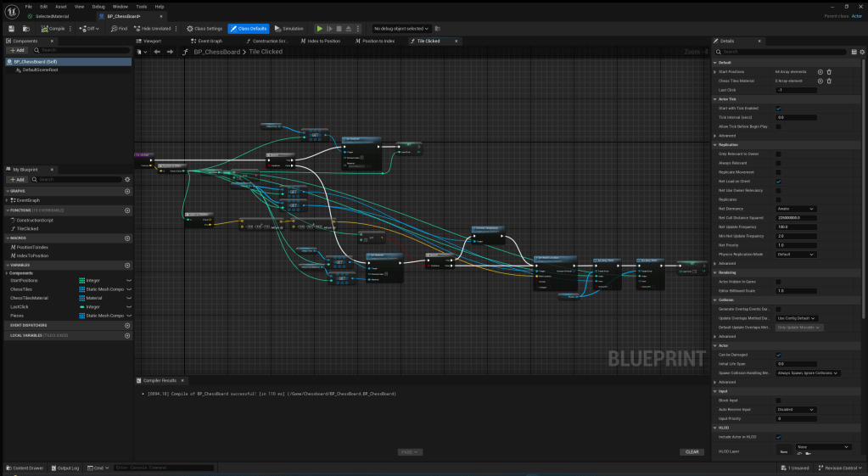Toggle Can be Damaged checkbox
The image size is (868, 476).
[x=778, y=355]
